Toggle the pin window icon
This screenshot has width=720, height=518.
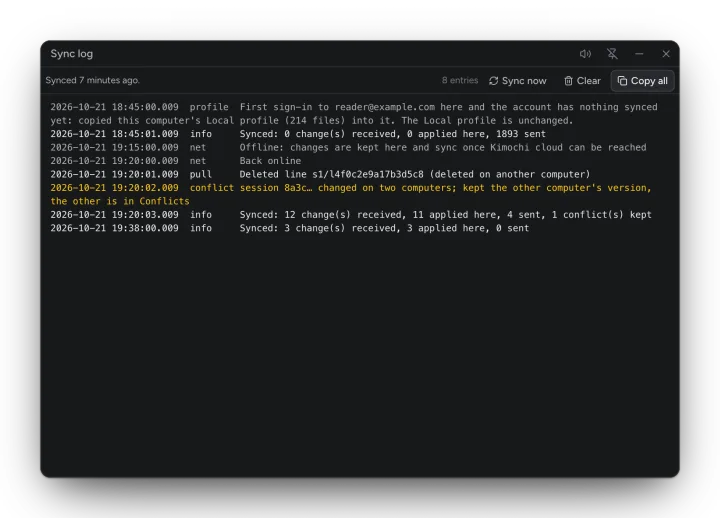(x=612, y=54)
